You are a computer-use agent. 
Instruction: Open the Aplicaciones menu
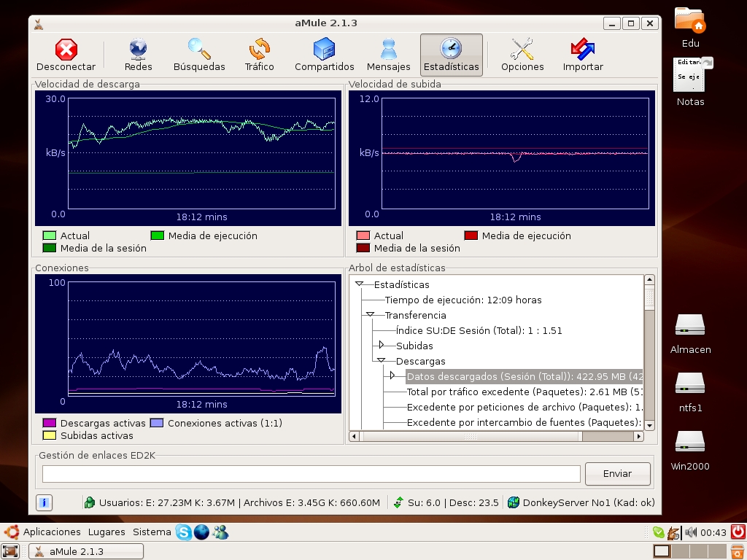point(52,532)
